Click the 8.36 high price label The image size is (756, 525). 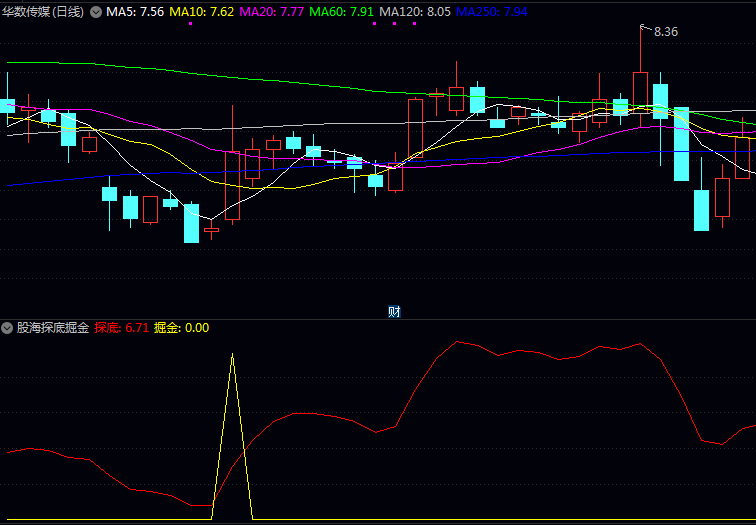(665, 32)
